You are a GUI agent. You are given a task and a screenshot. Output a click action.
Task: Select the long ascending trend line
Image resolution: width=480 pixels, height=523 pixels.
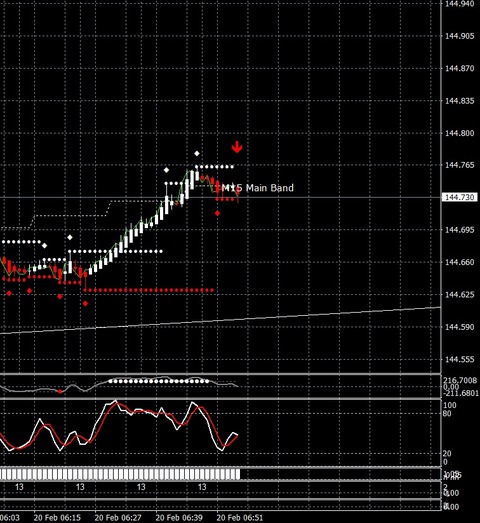(x=220, y=321)
